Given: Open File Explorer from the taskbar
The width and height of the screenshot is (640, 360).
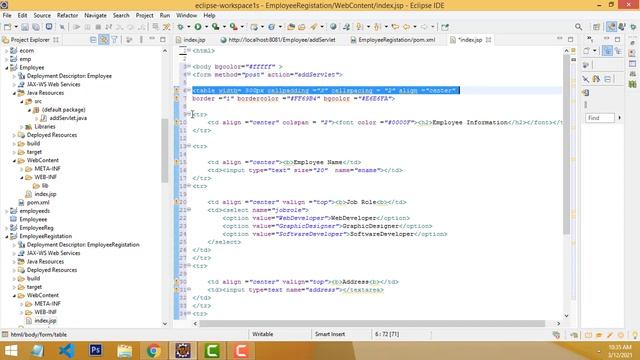Looking at the screenshot, I should [125, 351].
